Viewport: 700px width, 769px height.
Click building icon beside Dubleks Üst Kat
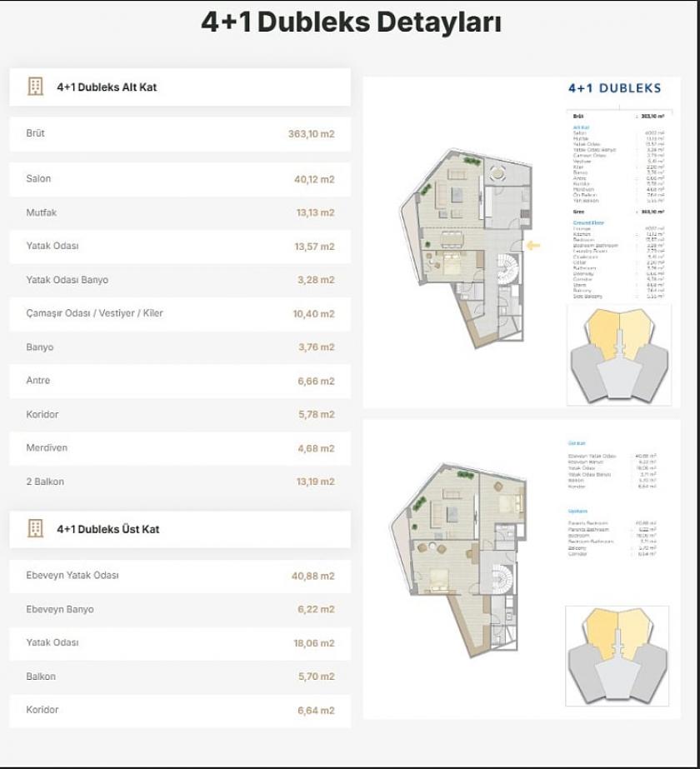click(x=35, y=528)
